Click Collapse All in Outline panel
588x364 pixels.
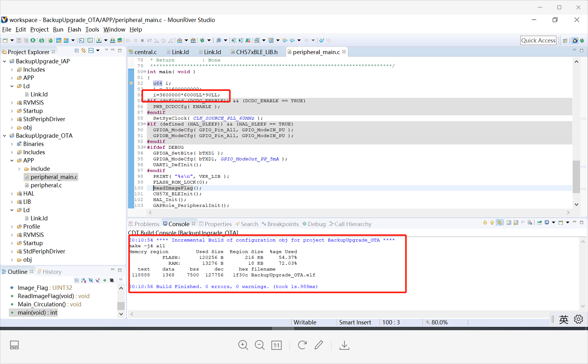[77, 280]
